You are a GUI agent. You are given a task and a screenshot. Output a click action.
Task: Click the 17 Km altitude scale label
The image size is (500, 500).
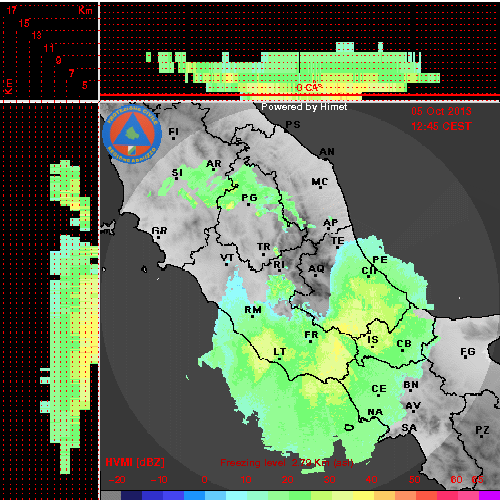tap(11, 10)
